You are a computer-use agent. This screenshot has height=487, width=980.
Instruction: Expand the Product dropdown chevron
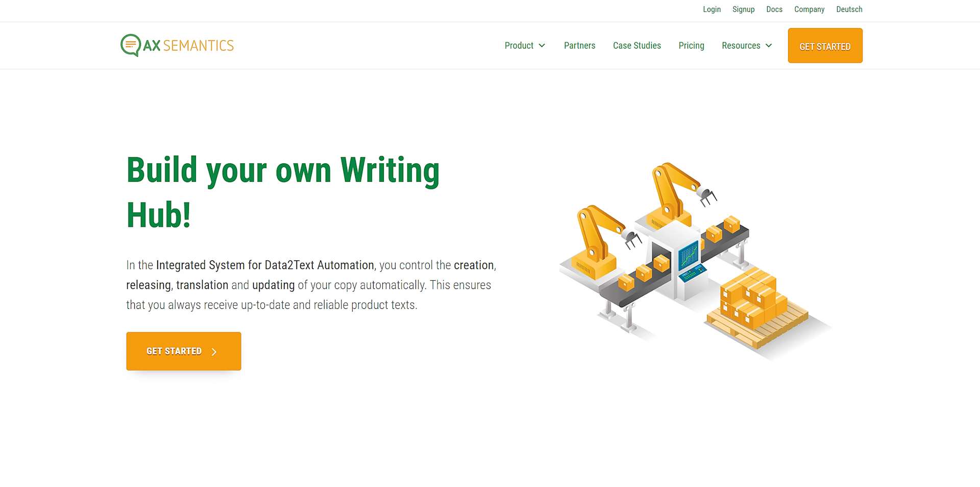click(x=542, y=45)
